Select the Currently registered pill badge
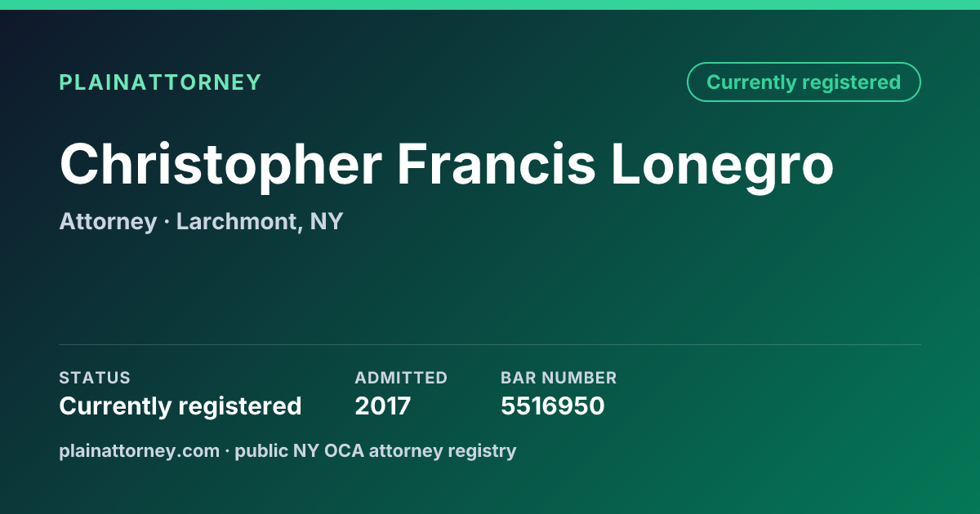 tap(804, 82)
